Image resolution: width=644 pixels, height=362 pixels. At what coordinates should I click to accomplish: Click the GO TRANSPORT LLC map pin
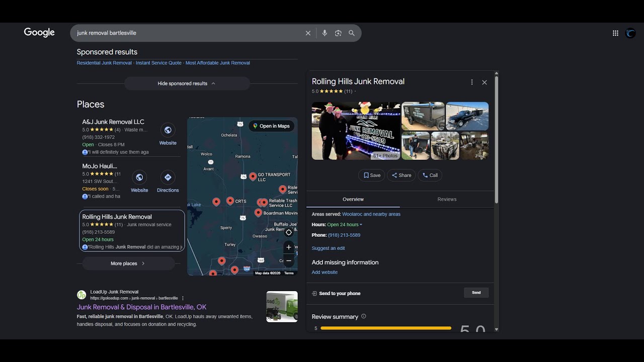253,176
